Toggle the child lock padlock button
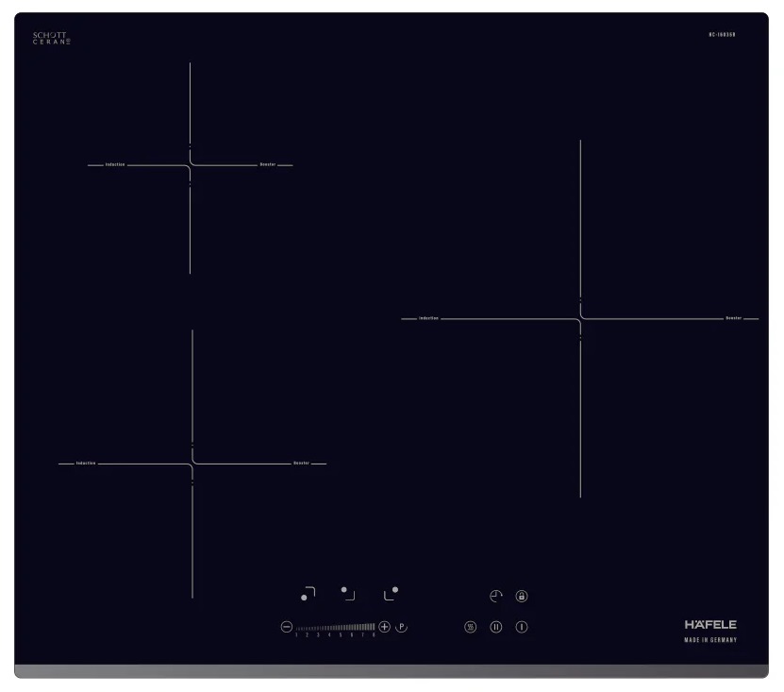Screen dimensions: 784x692 coord(522,597)
